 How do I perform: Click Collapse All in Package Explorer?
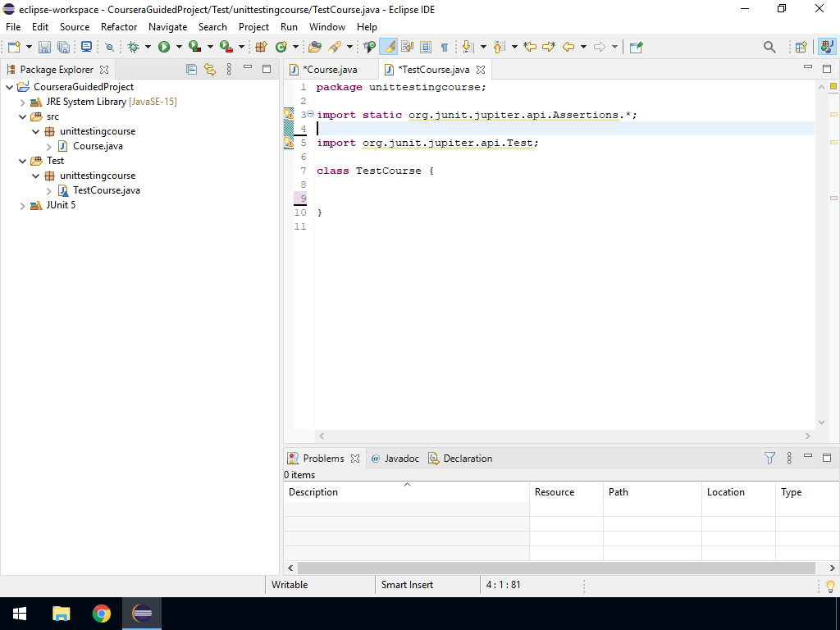[192, 70]
